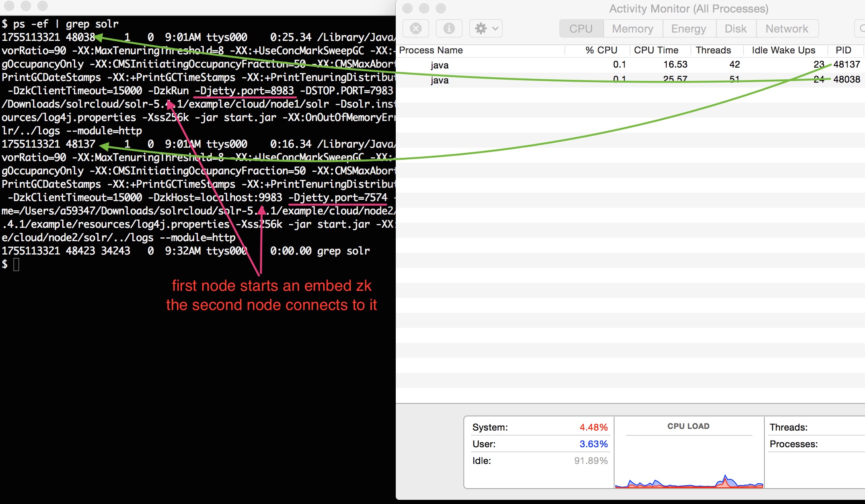865x504 pixels.
Task: Sort processes by % CPU column
Action: (x=601, y=50)
